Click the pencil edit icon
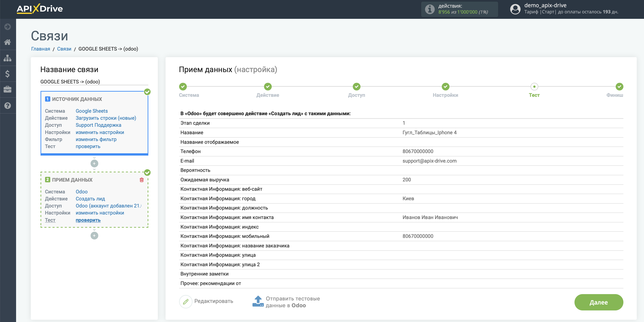This screenshot has width=644, height=322. [186, 301]
